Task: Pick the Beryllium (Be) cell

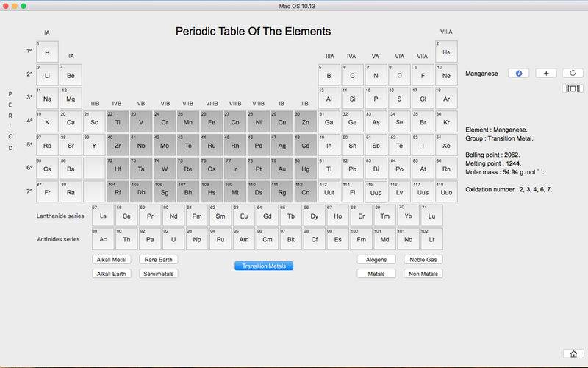Action: [x=71, y=75]
